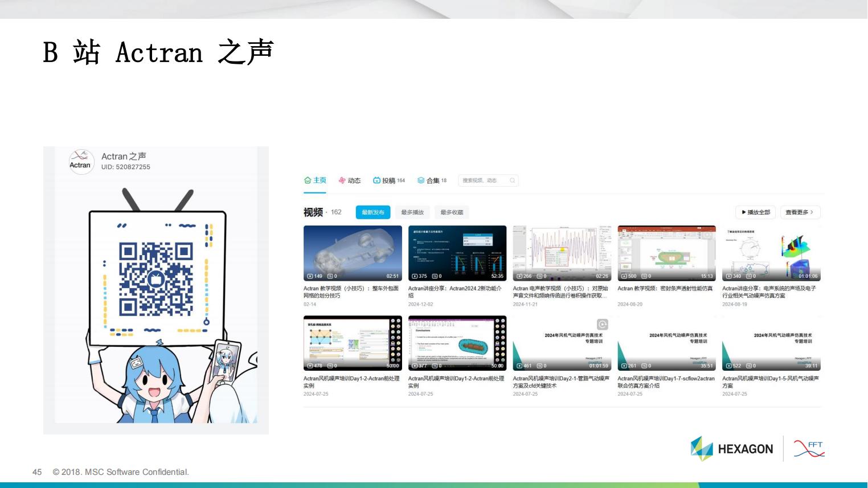868x488 pixels.
Task: Open the 合集 18 tab
Action: click(432, 181)
